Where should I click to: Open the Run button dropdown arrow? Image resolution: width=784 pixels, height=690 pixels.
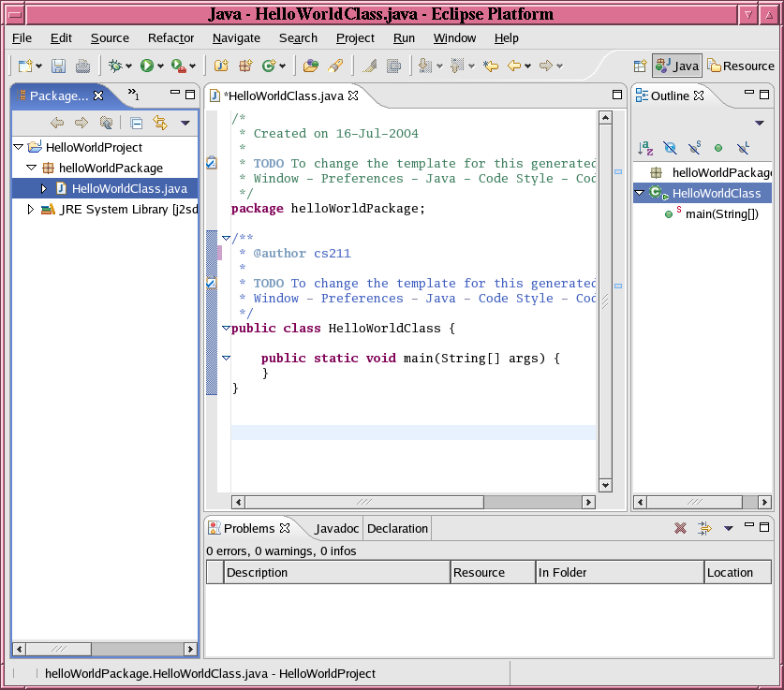(160, 66)
